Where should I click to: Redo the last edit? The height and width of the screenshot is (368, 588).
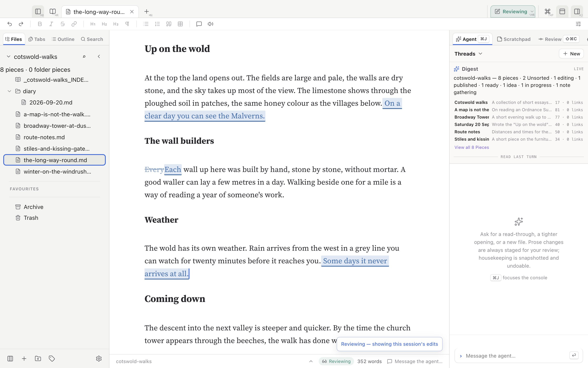click(21, 24)
